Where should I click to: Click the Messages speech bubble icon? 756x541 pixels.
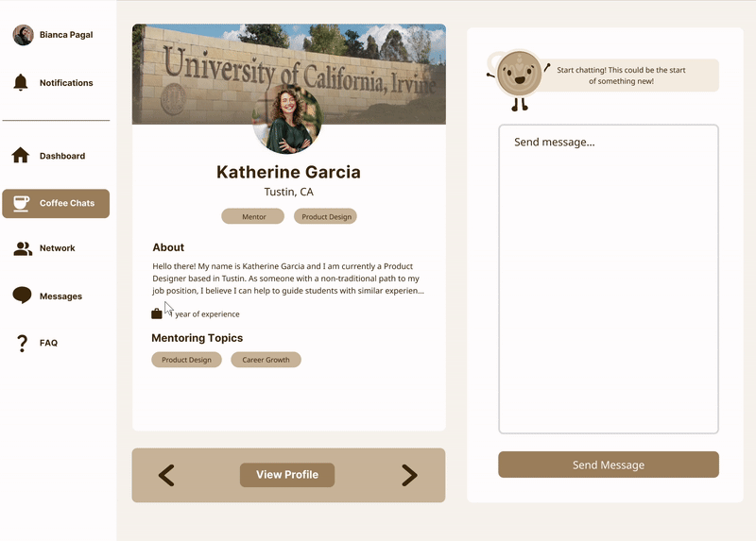point(22,296)
